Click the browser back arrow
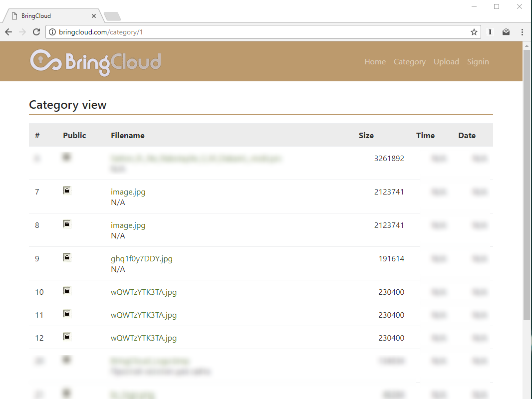Screen dimensions: 532x399 [x=8, y=31]
